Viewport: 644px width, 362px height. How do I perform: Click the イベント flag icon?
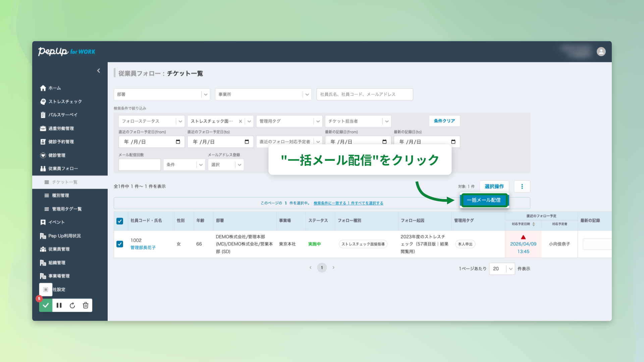point(43,222)
